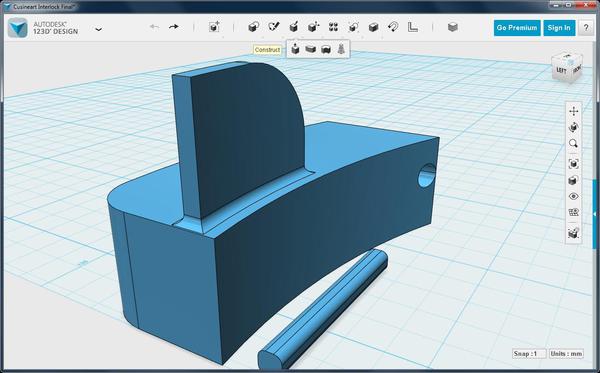Open the Grouping tools menu
This screenshot has width=600, height=373.
point(353,27)
